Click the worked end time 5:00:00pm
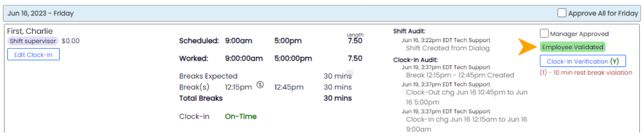 click(293, 58)
